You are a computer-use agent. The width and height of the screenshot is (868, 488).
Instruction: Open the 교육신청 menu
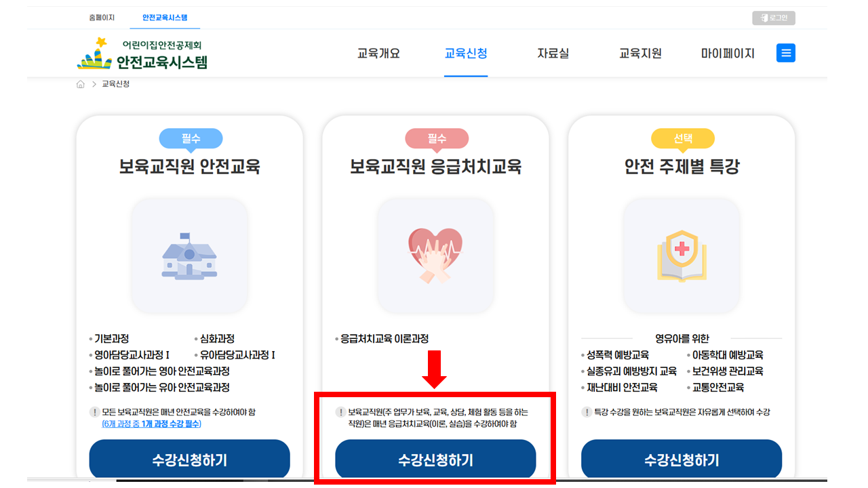[466, 54]
